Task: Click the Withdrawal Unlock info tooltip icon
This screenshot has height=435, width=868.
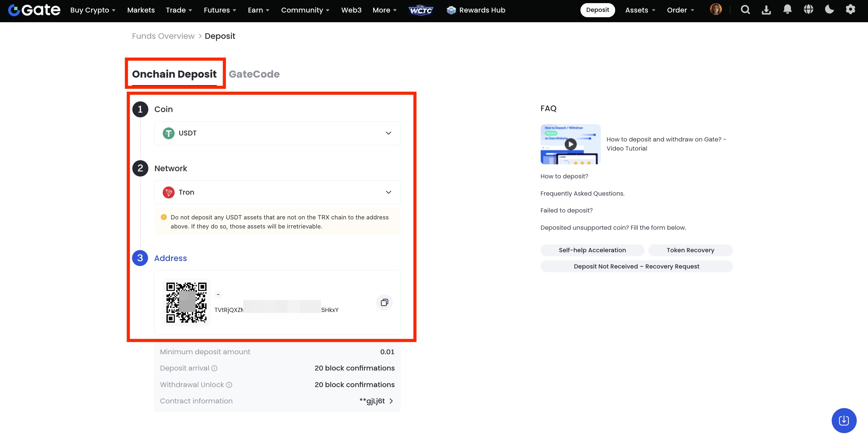Action: (x=229, y=385)
